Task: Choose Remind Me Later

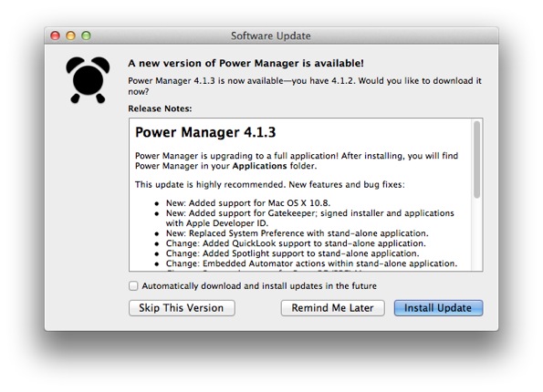Action: (332, 307)
